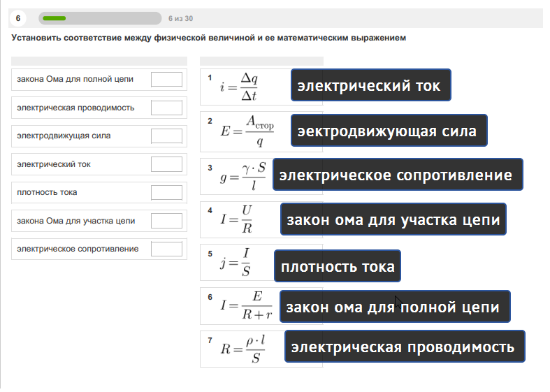Click the question number 6 badge

pos(18,18)
